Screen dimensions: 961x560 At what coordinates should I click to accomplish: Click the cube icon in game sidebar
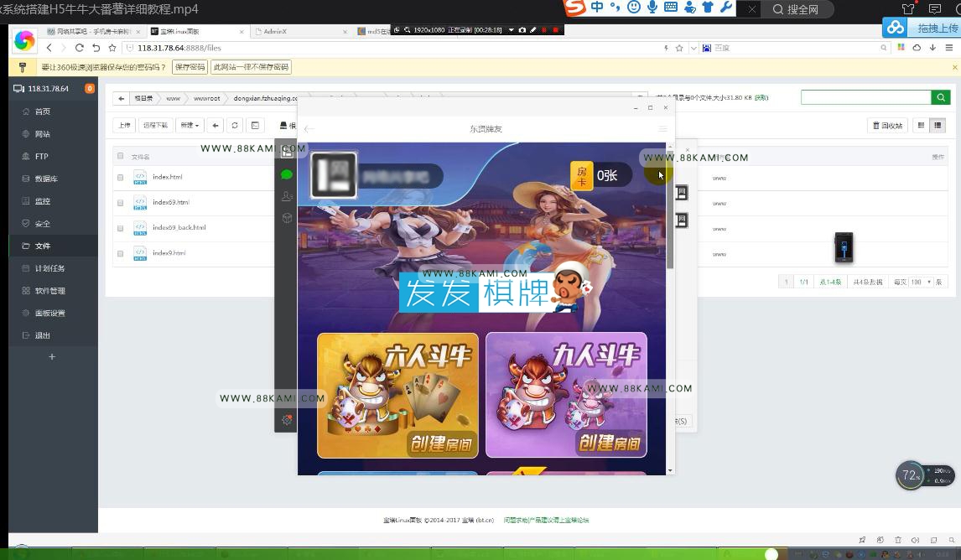pos(286,218)
